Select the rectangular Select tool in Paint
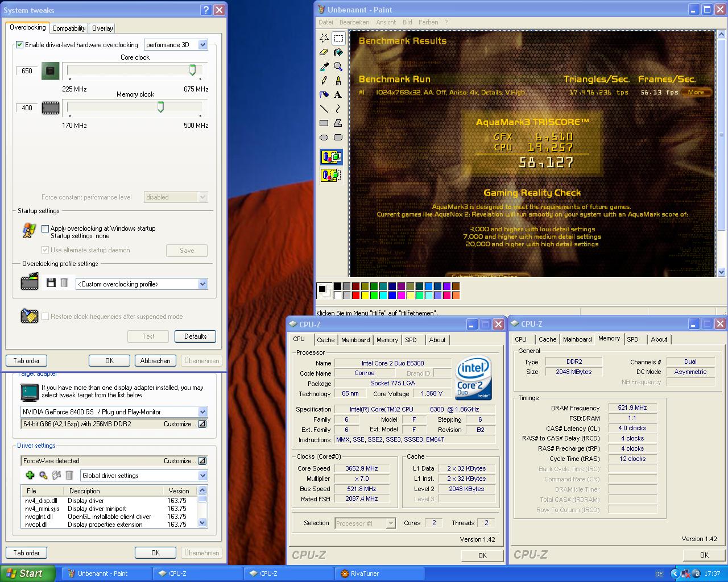This screenshot has height=582, width=728. pos(338,39)
